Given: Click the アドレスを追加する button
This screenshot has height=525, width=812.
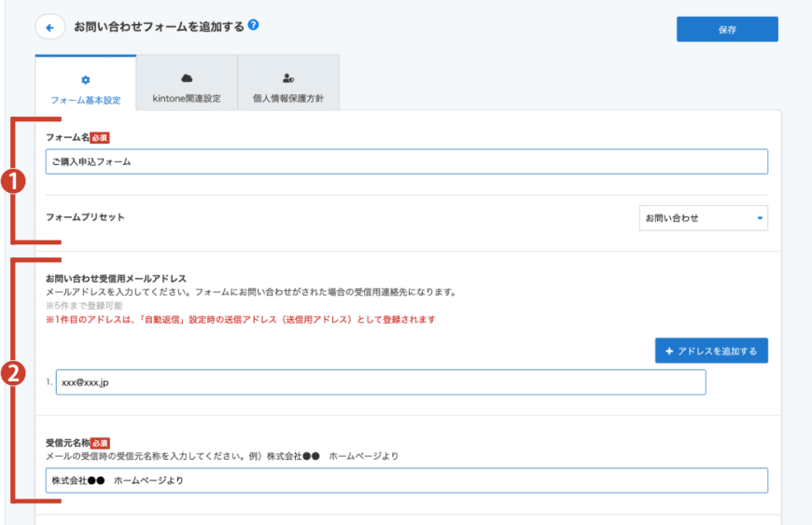Looking at the screenshot, I should (x=711, y=351).
